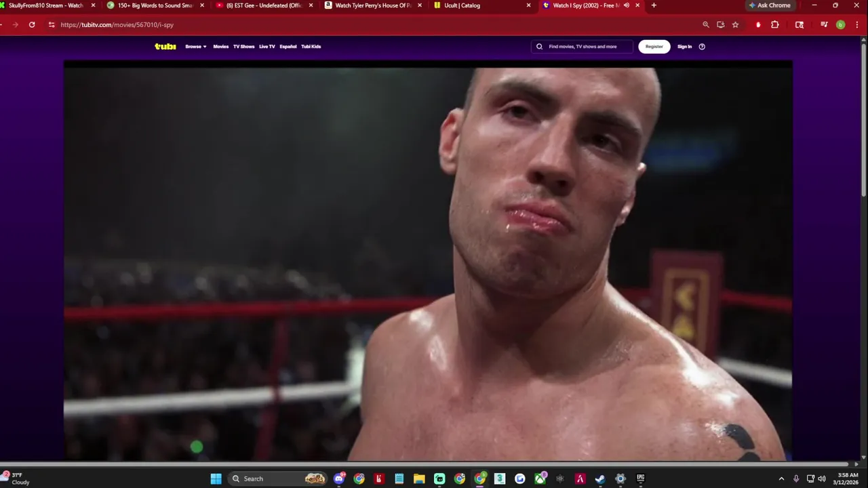Image resolution: width=868 pixels, height=488 pixels.
Task: Go to TV Shows section
Action: click(x=243, y=47)
